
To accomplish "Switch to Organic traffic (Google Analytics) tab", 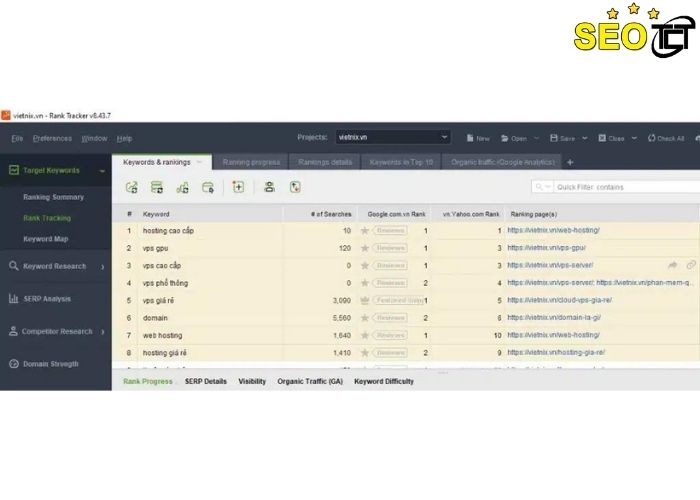I will pyautogui.click(x=503, y=162).
